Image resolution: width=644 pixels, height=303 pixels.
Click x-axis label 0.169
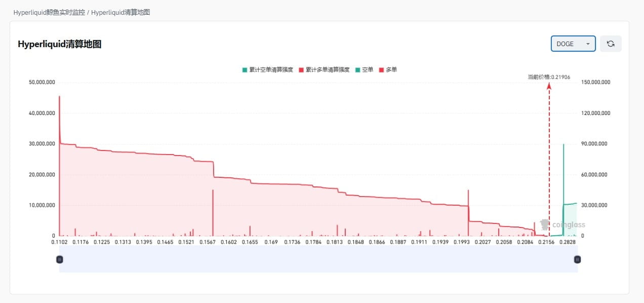pyautogui.click(x=271, y=243)
